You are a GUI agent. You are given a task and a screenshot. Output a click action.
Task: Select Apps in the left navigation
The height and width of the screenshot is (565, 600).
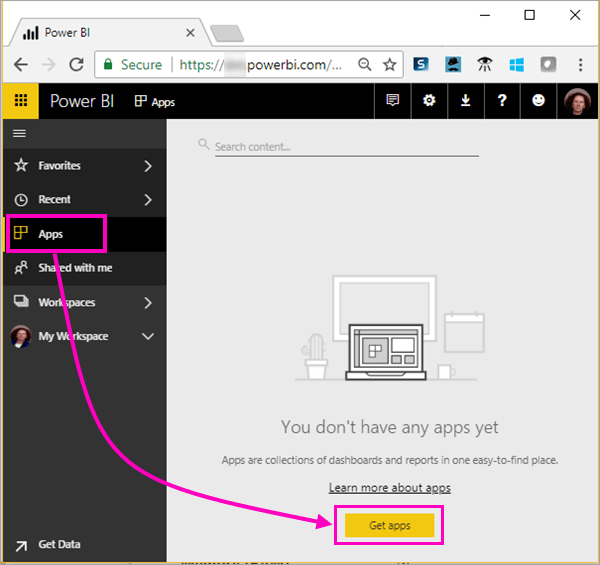(x=84, y=234)
